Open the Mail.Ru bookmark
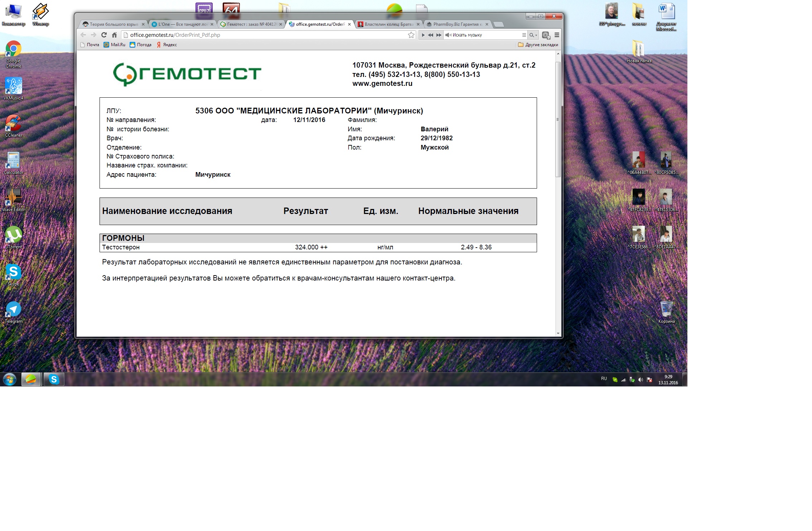 115,45
